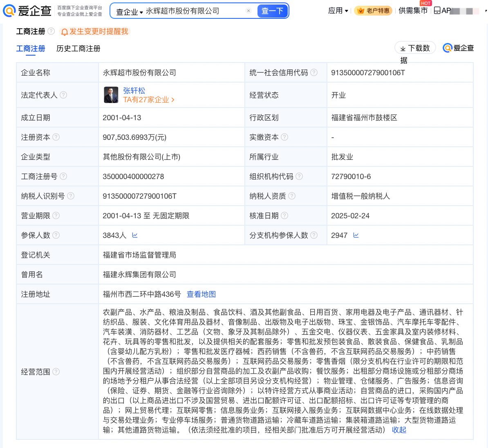The height and width of the screenshot is (448, 488).
Task: Click the 2025-02-24 approval date
Action: click(x=350, y=216)
